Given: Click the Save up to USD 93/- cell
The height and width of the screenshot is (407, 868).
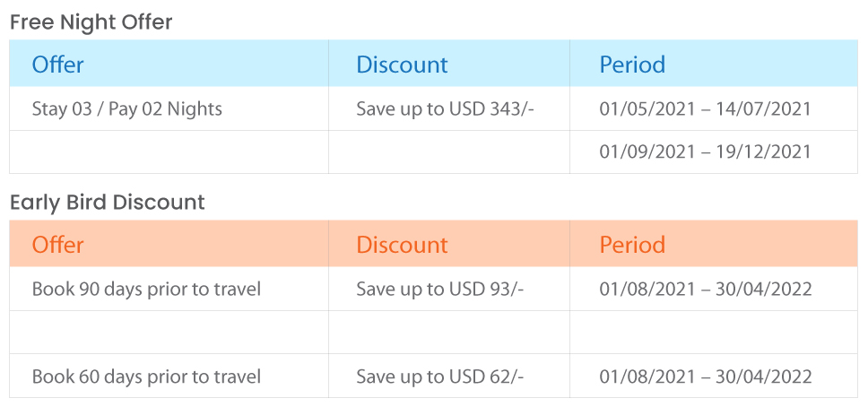Looking at the screenshot, I should 440,289.
